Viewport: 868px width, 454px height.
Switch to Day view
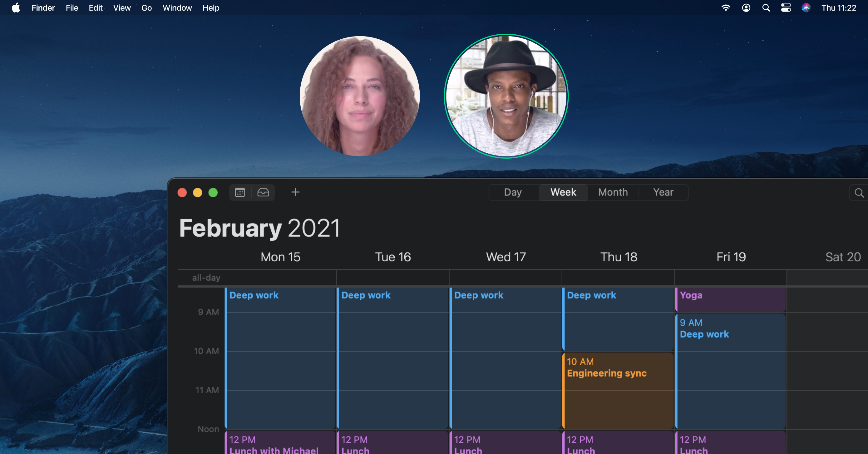(513, 192)
